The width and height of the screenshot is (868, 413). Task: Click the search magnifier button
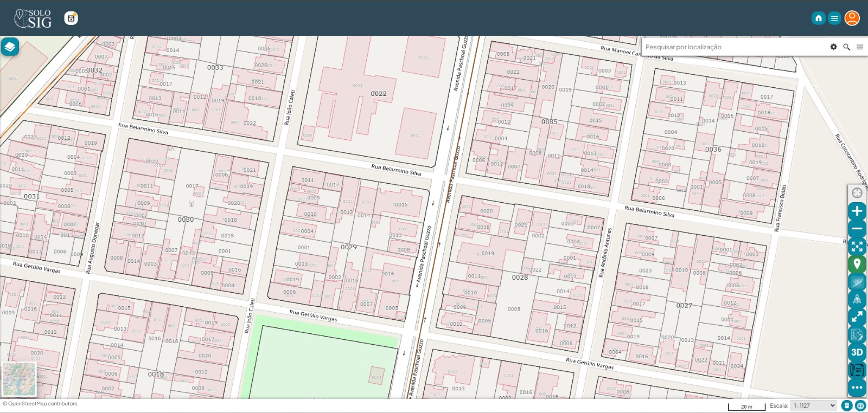846,47
